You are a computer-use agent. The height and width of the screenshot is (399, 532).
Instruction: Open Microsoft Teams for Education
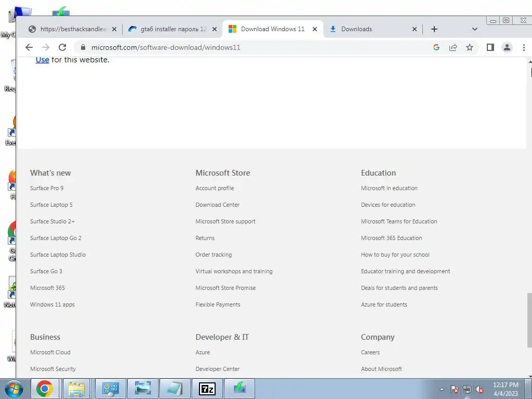(399, 221)
